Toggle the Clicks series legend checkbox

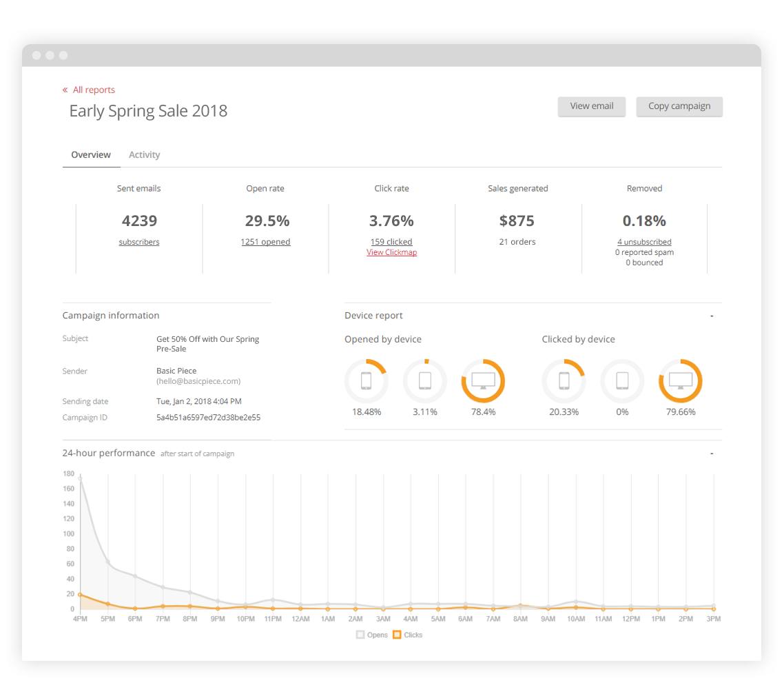[x=397, y=635]
